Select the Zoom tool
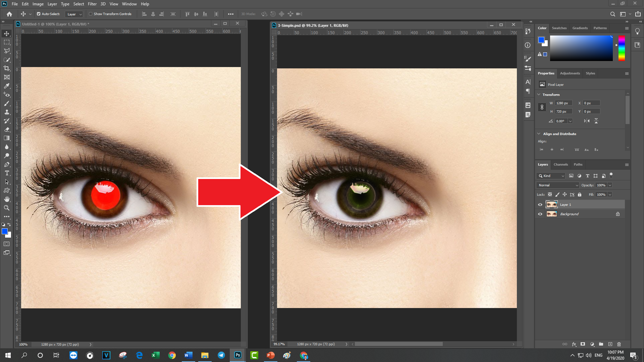644x362 pixels. point(7,208)
